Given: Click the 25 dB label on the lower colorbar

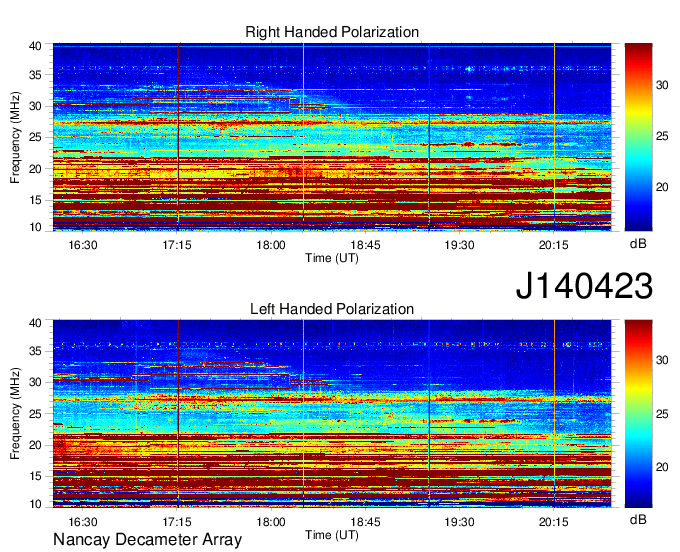Looking at the screenshot, I should (x=662, y=414).
